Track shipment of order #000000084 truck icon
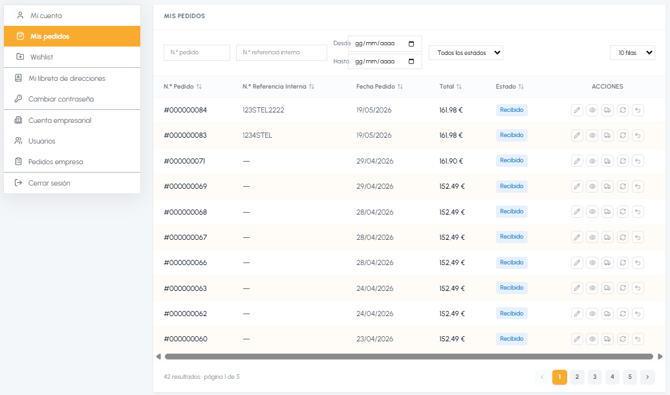The height and width of the screenshot is (395, 670). (607, 110)
